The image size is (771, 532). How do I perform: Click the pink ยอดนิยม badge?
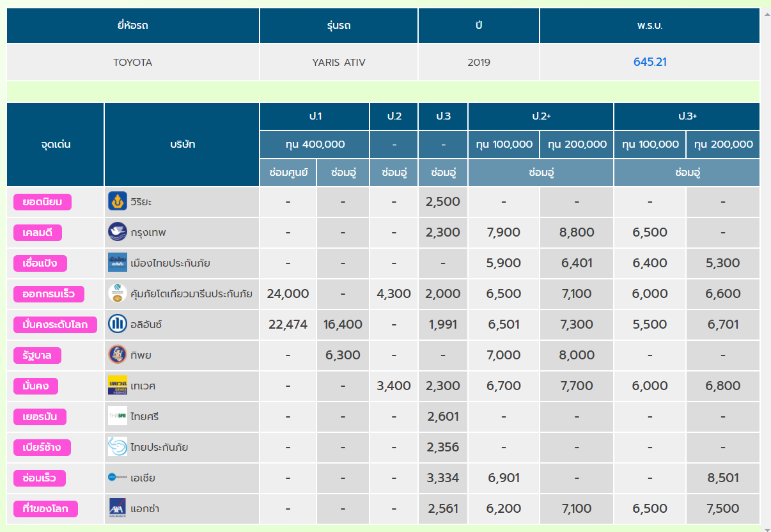42,202
